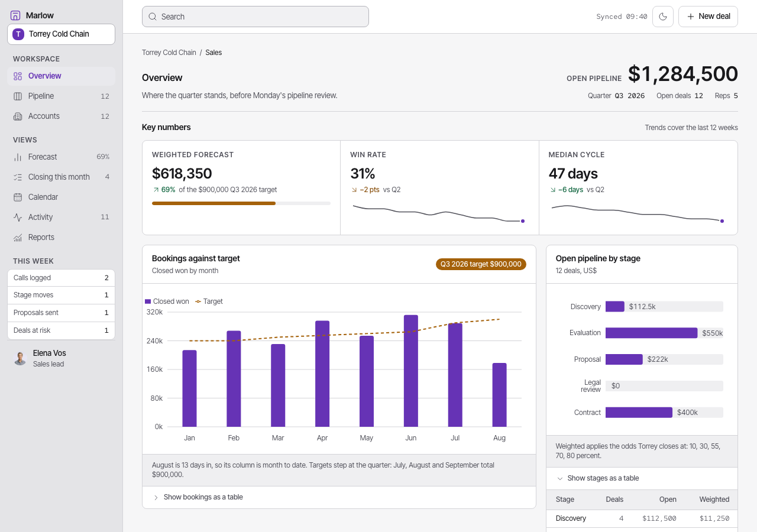Click the Sales breadcrumb
Screen dimensions: 757x532
coord(213,53)
